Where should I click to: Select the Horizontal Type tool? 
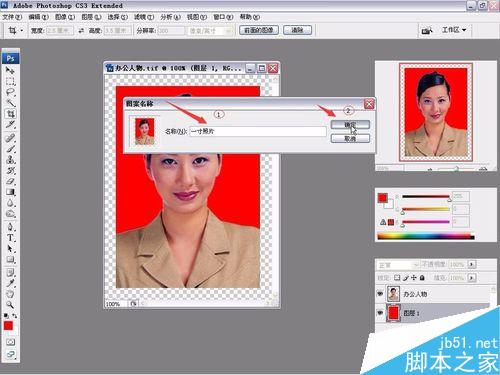pyautogui.click(x=10, y=238)
